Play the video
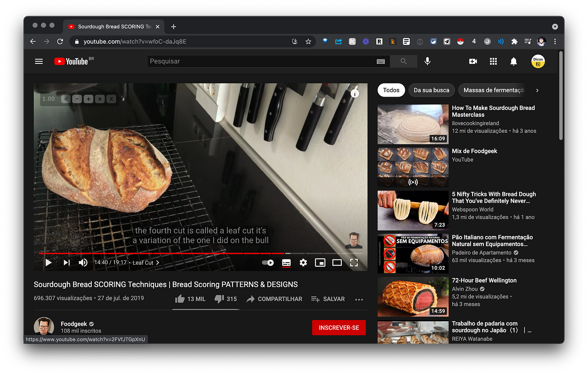Screen dimensions: 588x375 coord(48,263)
